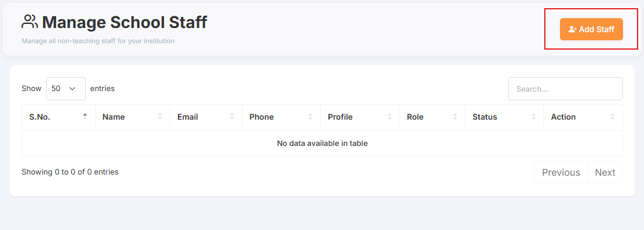Click sort arrows in Role column
The width and height of the screenshot is (644, 230).
pyautogui.click(x=455, y=117)
